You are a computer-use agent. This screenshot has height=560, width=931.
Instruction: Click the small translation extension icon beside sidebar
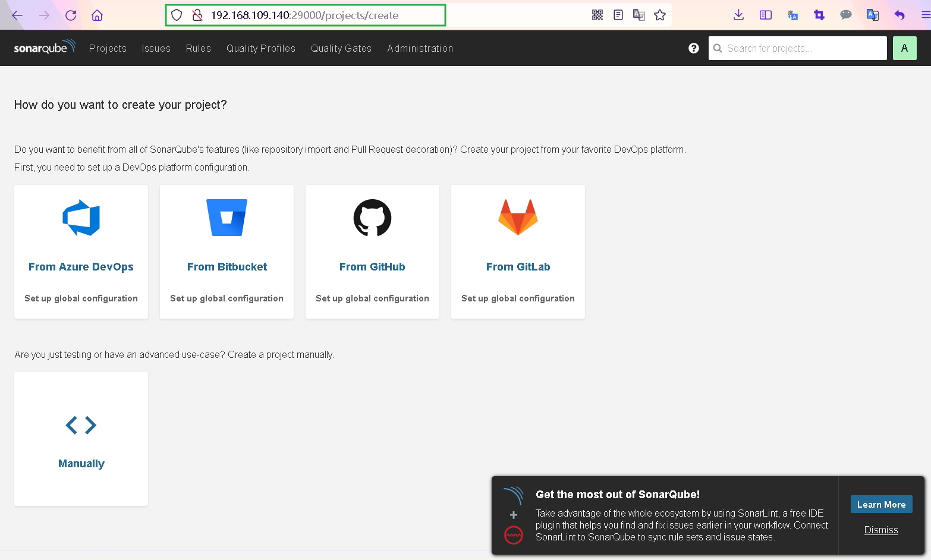[x=792, y=15]
